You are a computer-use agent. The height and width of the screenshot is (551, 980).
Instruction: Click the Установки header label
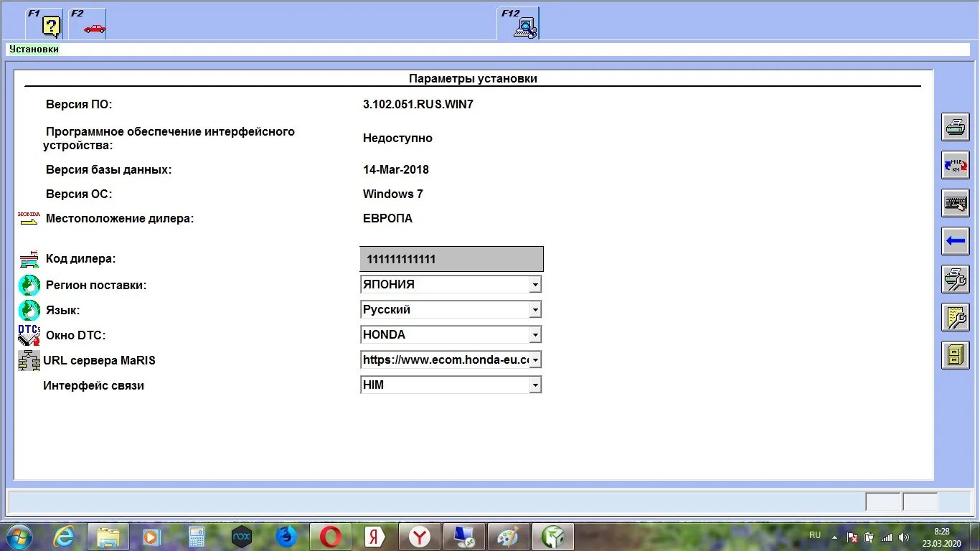34,50
